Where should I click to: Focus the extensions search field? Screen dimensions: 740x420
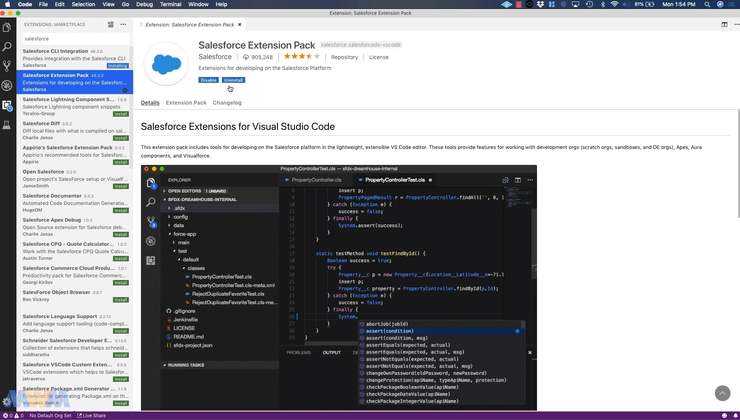75,39
